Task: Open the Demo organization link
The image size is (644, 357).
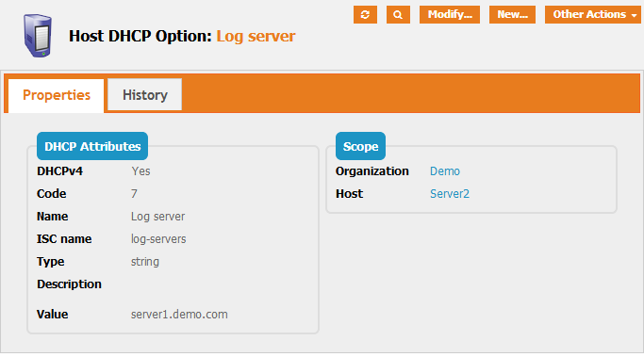Action: tap(445, 171)
